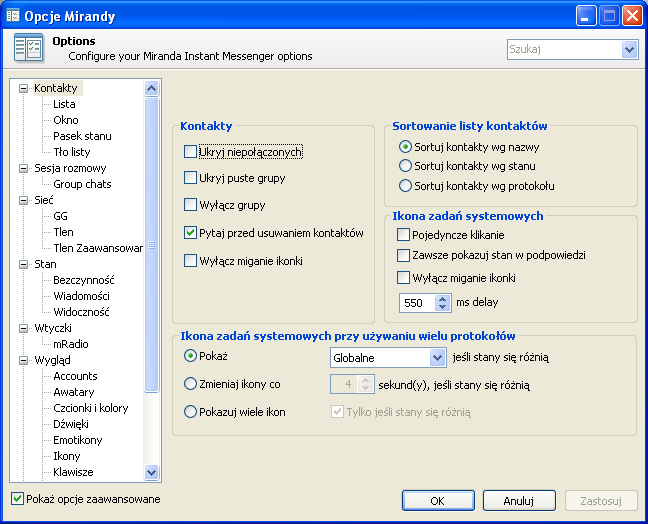Decrease the ms delay spinner value
648x524 pixels.
[443, 307]
